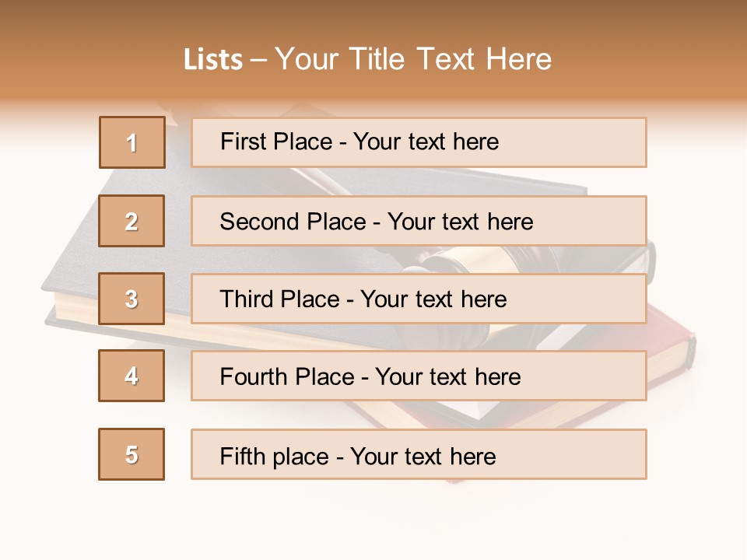Select the "Fifth place" text box
The image size is (747, 560).
point(419,454)
